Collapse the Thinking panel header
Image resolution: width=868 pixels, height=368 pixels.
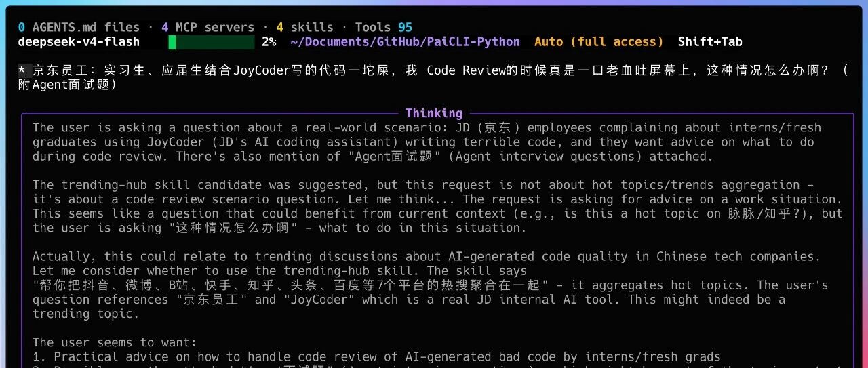(434, 113)
